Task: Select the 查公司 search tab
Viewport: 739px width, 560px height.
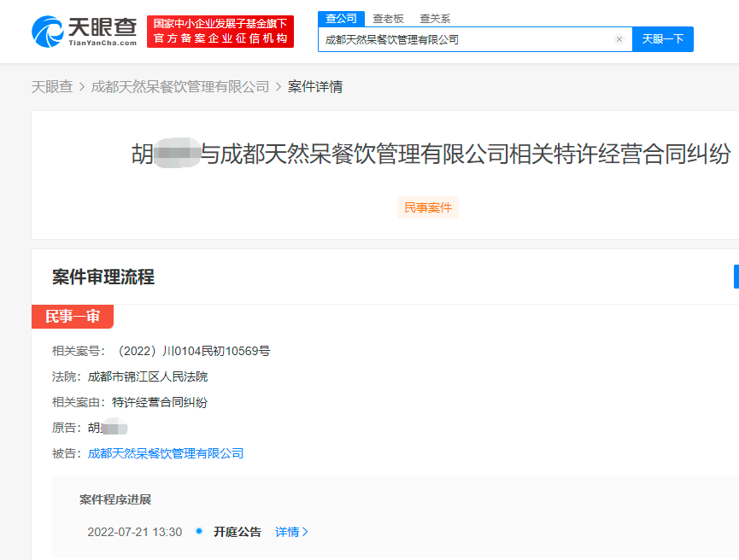Action: [341, 19]
